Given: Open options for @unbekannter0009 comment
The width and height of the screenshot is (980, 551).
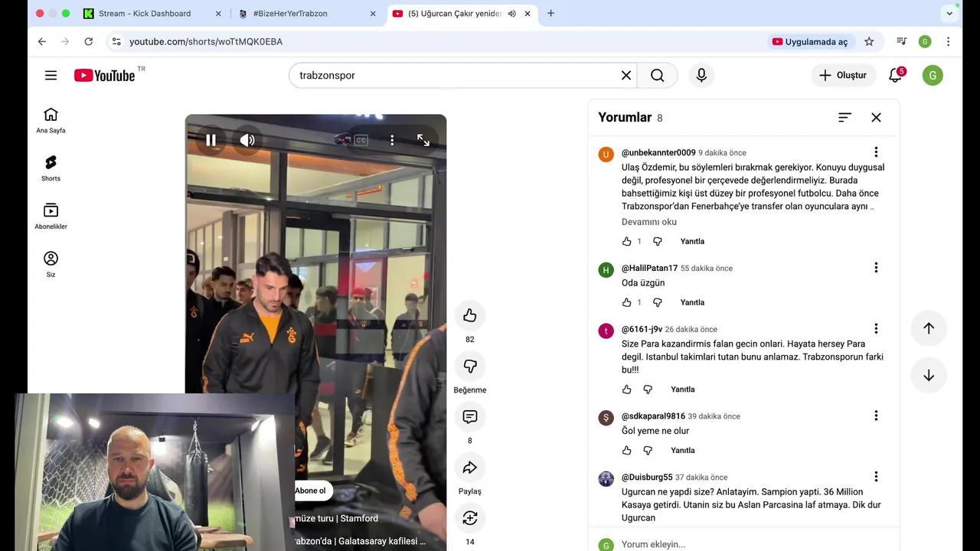Looking at the screenshot, I should click(x=876, y=152).
